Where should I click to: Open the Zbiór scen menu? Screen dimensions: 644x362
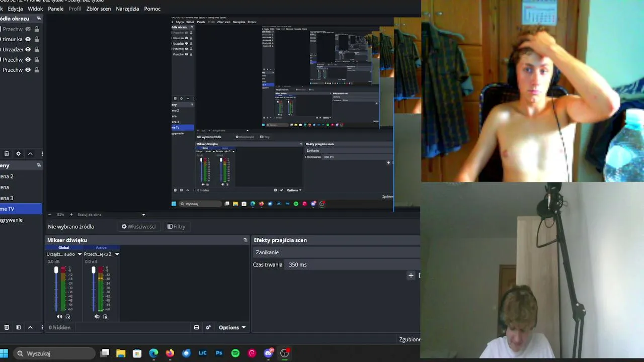(x=99, y=9)
